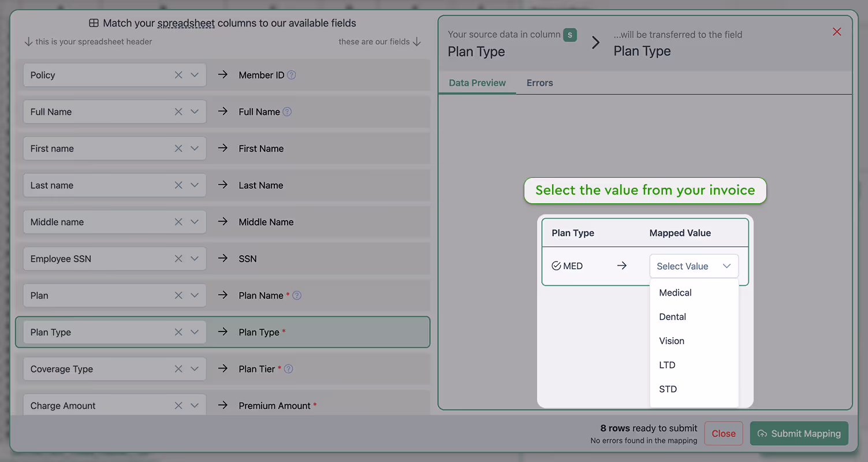This screenshot has height=462, width=868.
Task: Click the Submit Mapping button
Action: pyautogui.click(x=799, y=434)
